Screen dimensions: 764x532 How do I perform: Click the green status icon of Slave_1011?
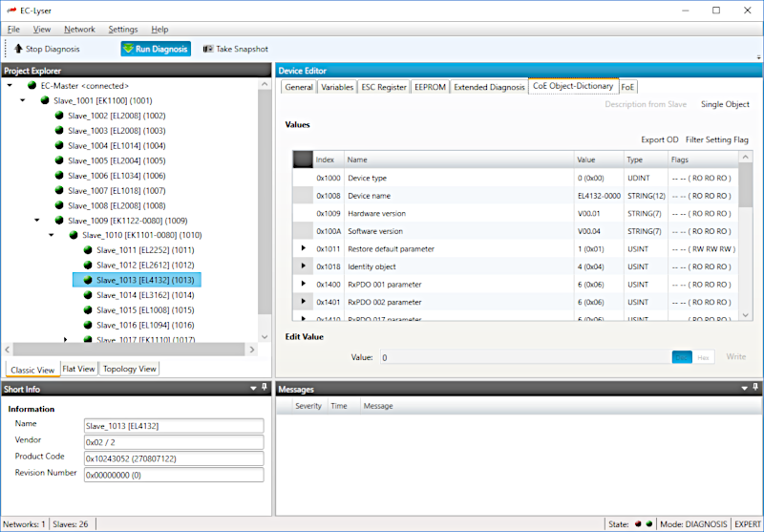tap(88, 250)
